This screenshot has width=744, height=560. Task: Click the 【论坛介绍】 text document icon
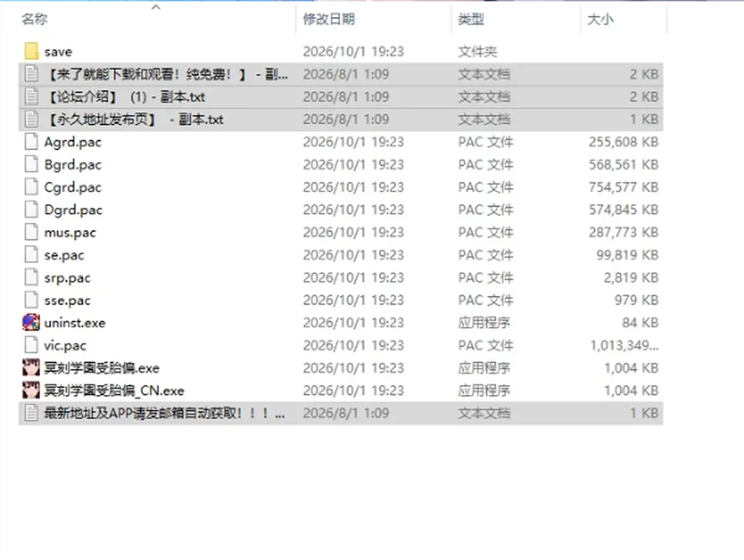(x=31, y=97)
